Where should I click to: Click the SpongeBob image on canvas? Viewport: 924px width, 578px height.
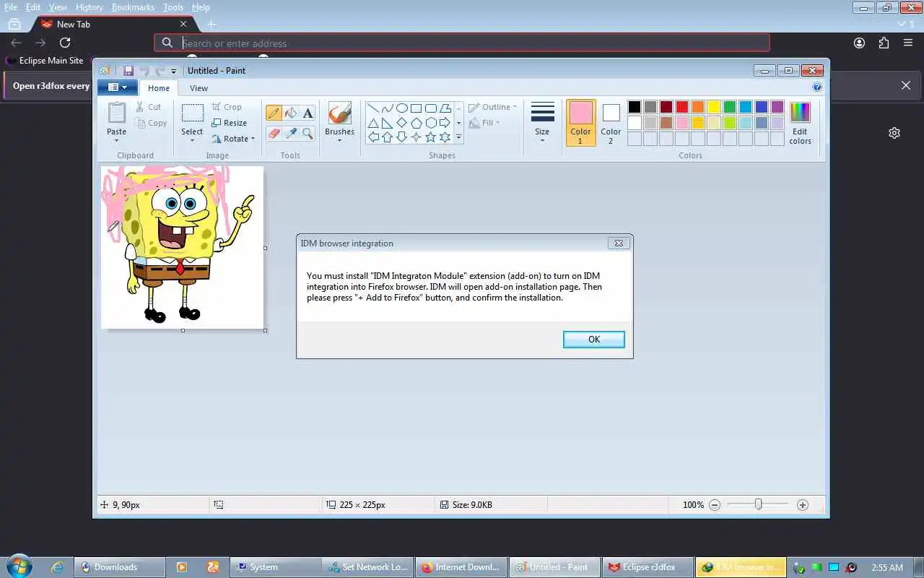pos(183,247)
